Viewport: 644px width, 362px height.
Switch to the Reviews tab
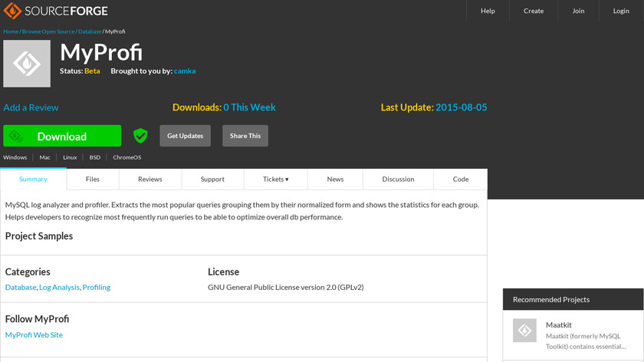tap(150, 179)
